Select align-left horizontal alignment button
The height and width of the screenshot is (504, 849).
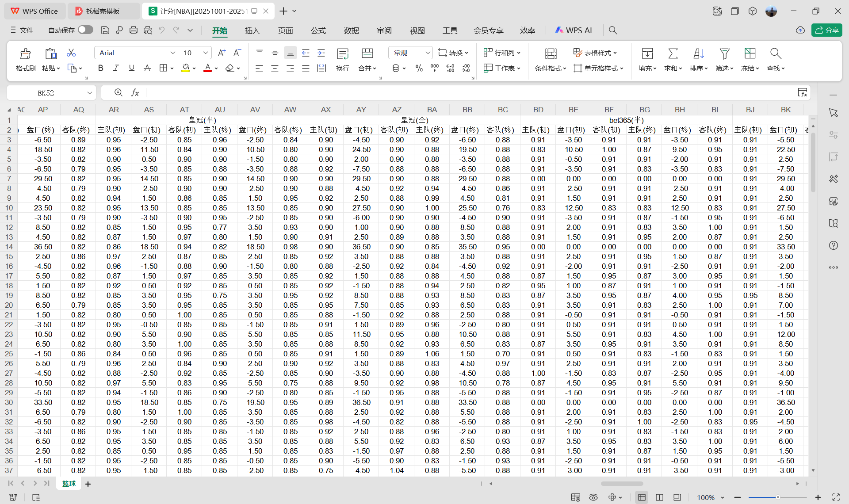(259, 68)
